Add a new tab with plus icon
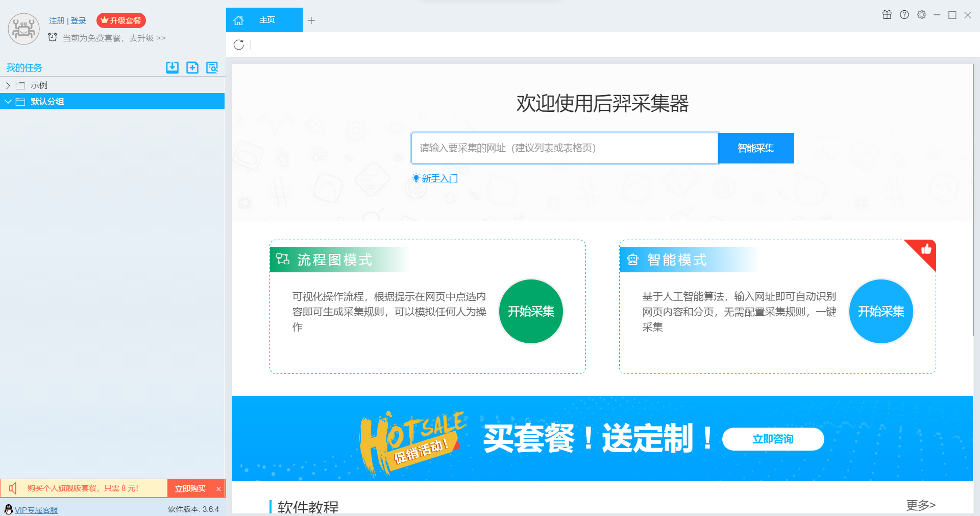980x516 pixels. (x=311, y=20)
